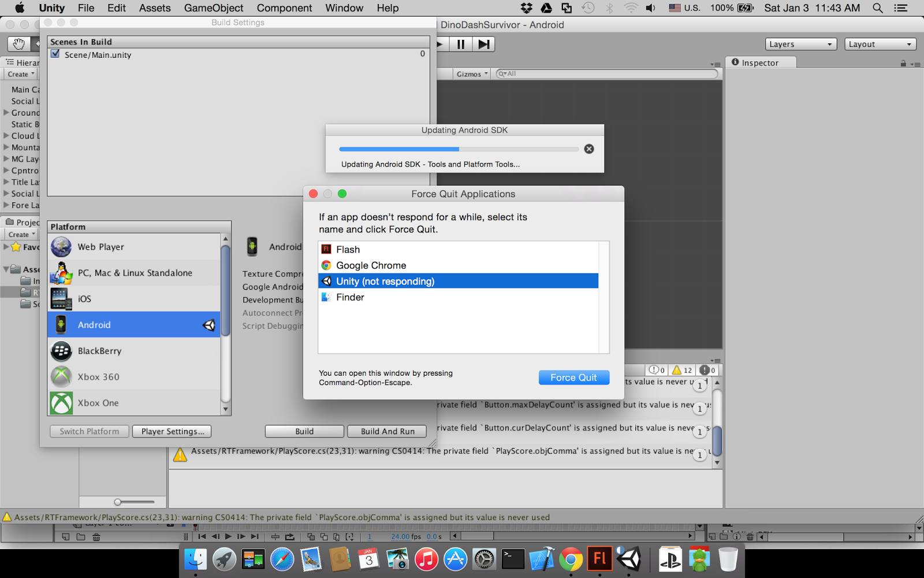Click the Pause button in Unity toolbar

[461, 44]
